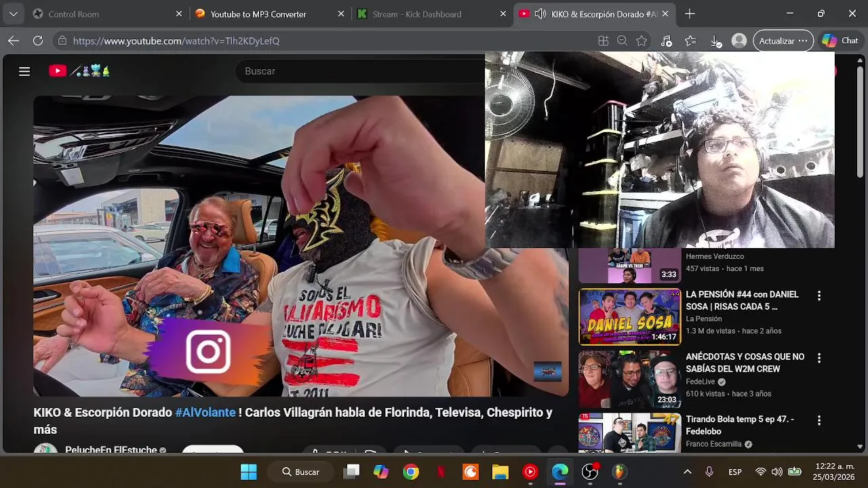Open Tirando Bola temp 5 ep 47 title

tap(740, 425)
